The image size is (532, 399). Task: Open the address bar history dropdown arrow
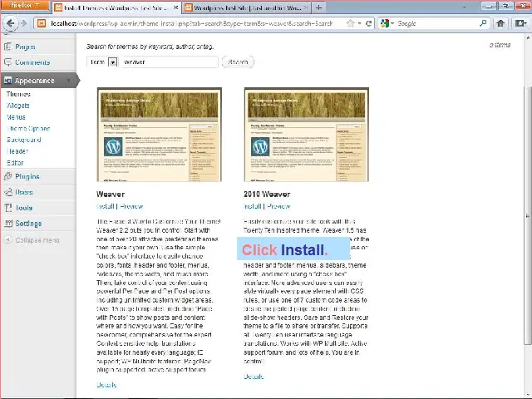pos(359,23)
